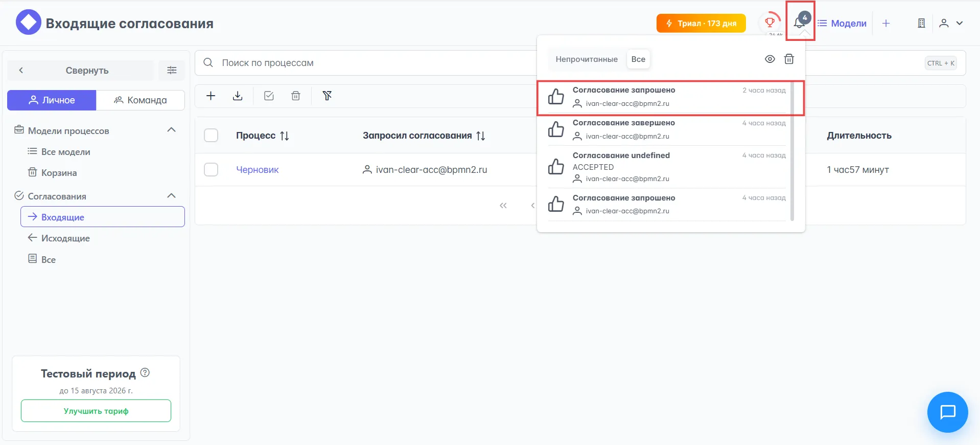
Task: Open the Черновик process link
Action: coord(257,170)
